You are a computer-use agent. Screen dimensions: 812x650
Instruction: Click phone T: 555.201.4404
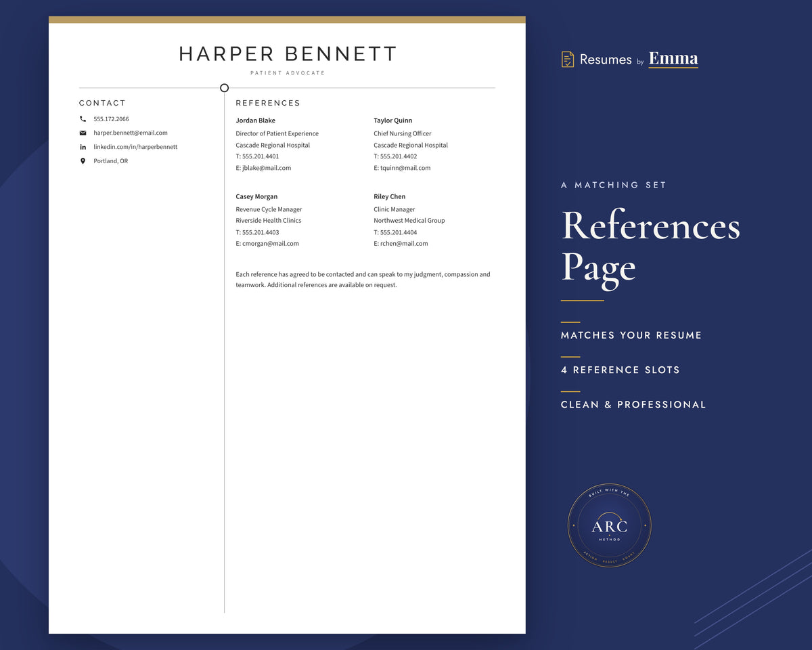pos(395,232)
